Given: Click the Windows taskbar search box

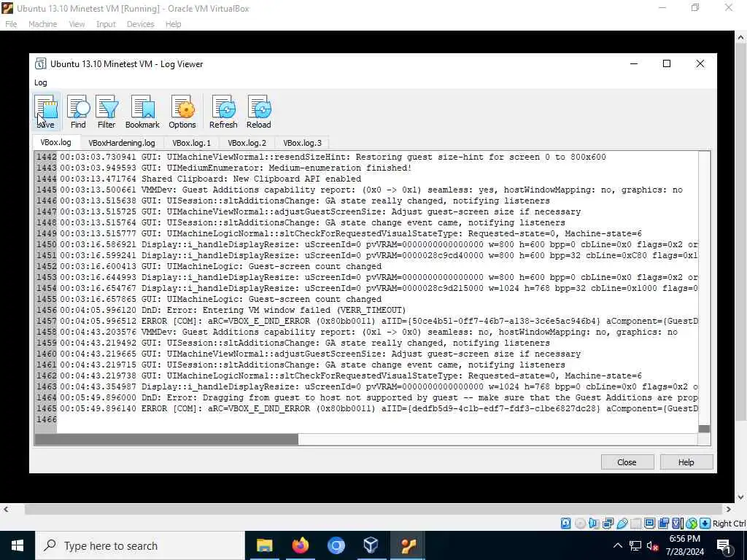Looking at the screenshot, I should pyautogui.click(x=140, y=545).
